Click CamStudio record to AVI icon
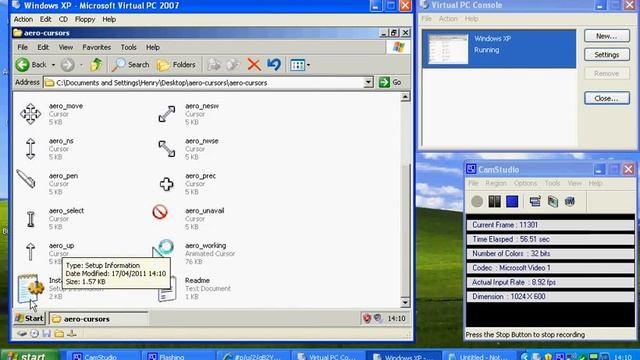The image size is (640, 360). coord(553,201)
